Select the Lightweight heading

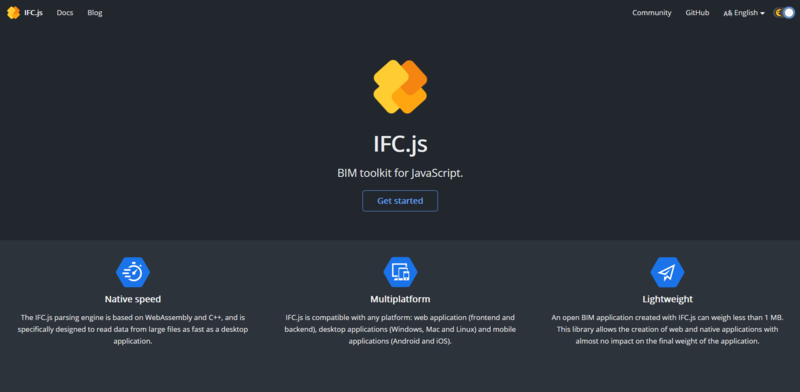pos(667,299)
